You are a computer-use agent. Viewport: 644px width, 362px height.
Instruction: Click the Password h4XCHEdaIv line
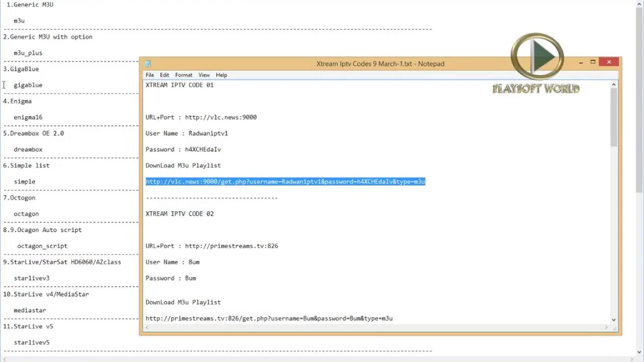point(183,149)
